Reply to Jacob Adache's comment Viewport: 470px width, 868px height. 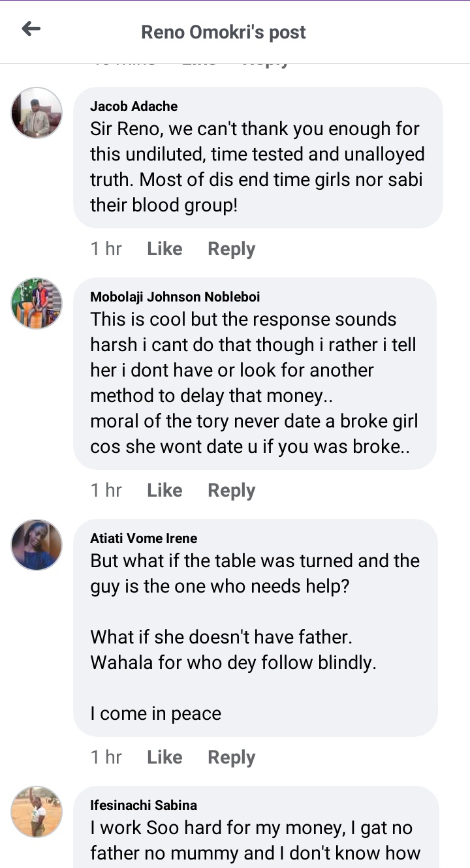pos(231,249)
